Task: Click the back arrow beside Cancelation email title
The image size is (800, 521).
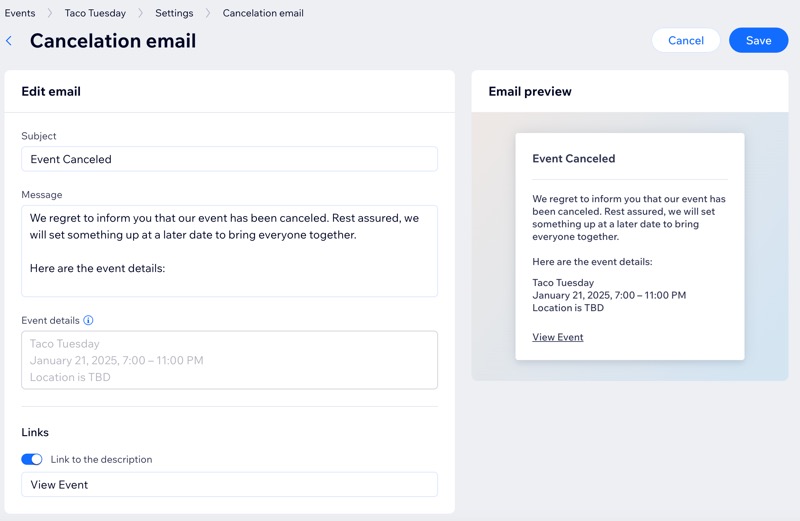Action: click(9, 41)
